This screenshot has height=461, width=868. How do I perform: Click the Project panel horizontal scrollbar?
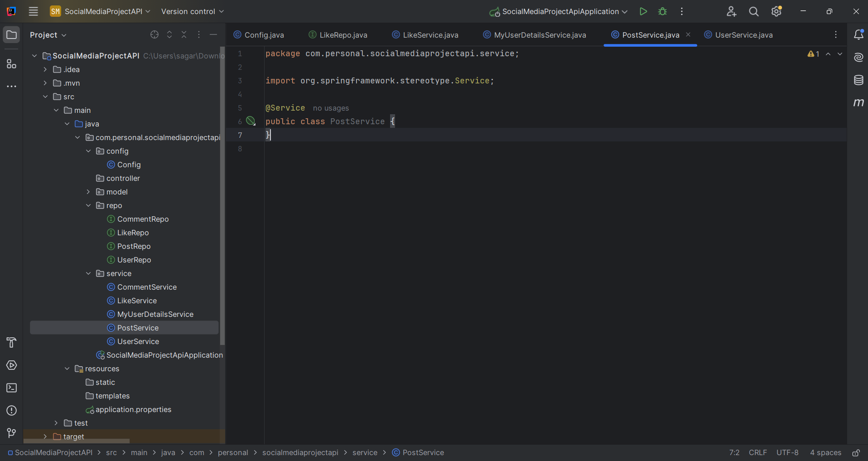[x=77, y=441]
